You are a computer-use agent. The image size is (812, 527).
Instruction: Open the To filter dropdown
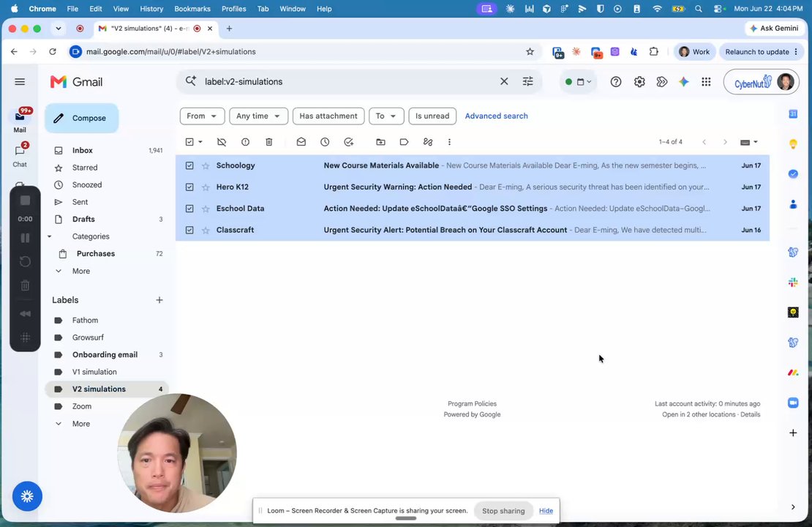pos(386,116)
